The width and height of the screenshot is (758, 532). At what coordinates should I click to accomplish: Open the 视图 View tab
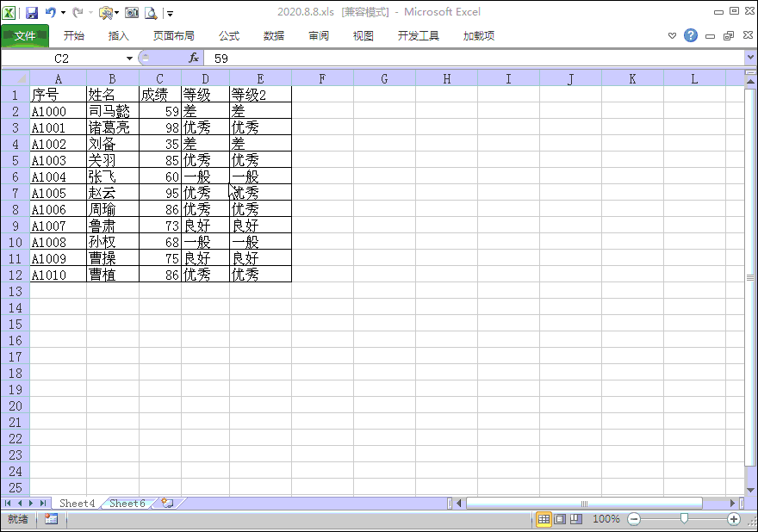363,36
